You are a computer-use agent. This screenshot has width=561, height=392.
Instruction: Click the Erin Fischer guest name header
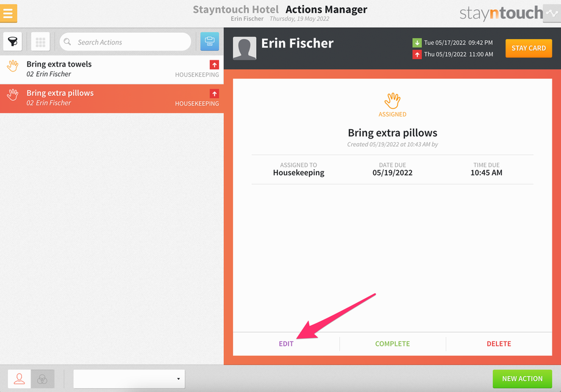click(x=298, y=43)
